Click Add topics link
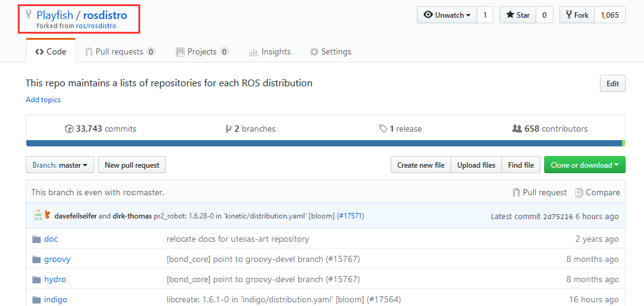 click(x=43, y=100)
